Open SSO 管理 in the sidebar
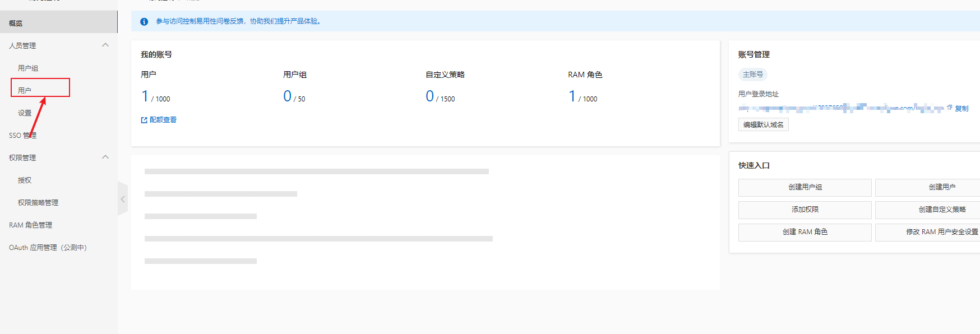 point(22,135)
